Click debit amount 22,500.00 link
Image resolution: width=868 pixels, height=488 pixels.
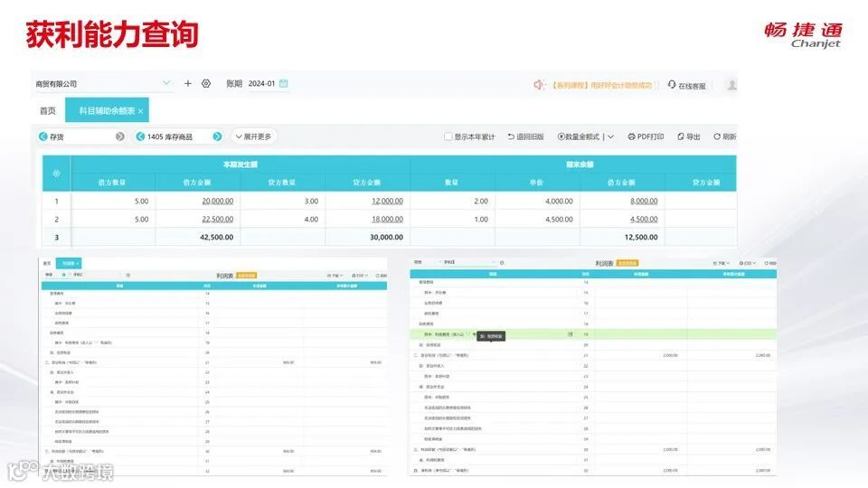click(218, 219)
